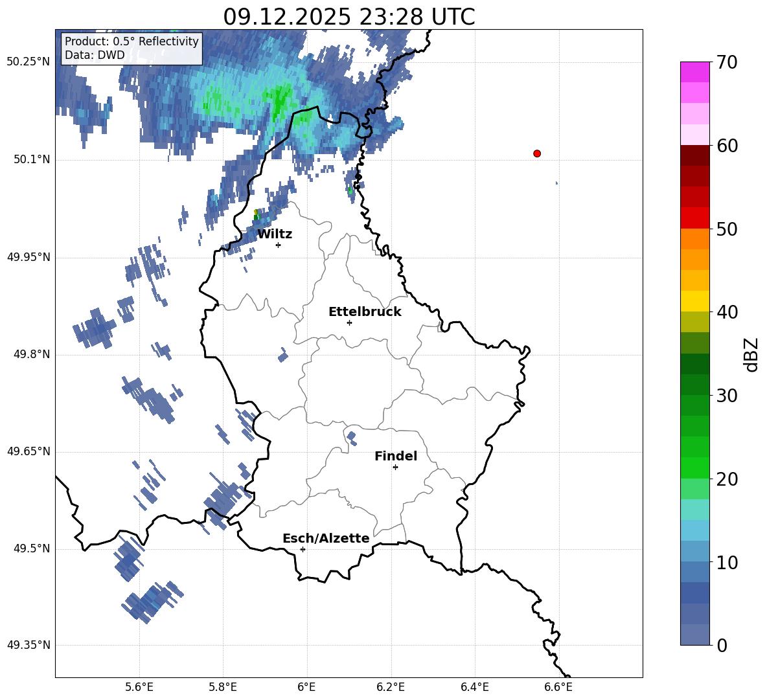Click the yellow colorbar segment at 40
Image resolution: width=767 pixels, height=700 pixels.
click(694, 301)
